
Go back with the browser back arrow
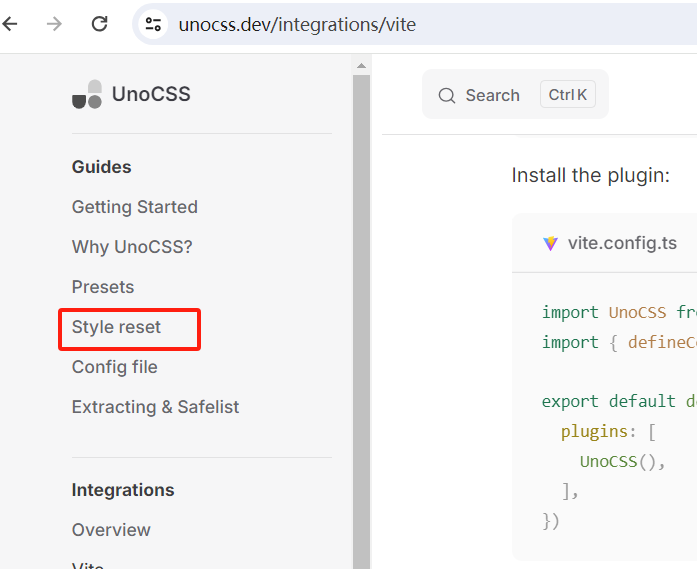[x=10, y=24]
